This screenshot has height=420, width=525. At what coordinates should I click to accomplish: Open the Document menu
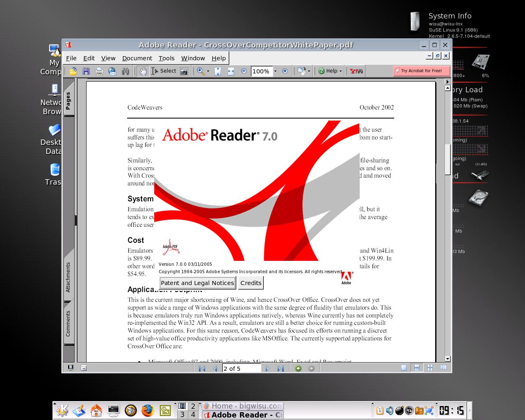point(137,58)
